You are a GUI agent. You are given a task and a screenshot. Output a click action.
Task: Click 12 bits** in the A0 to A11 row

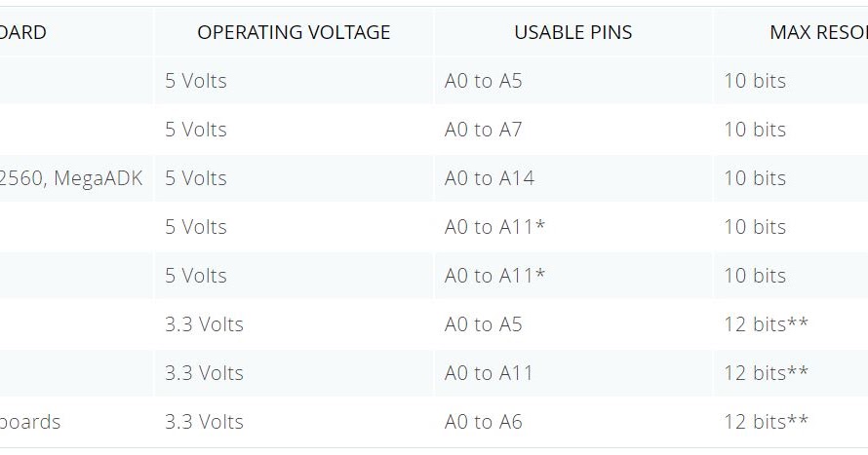[766, 373]
